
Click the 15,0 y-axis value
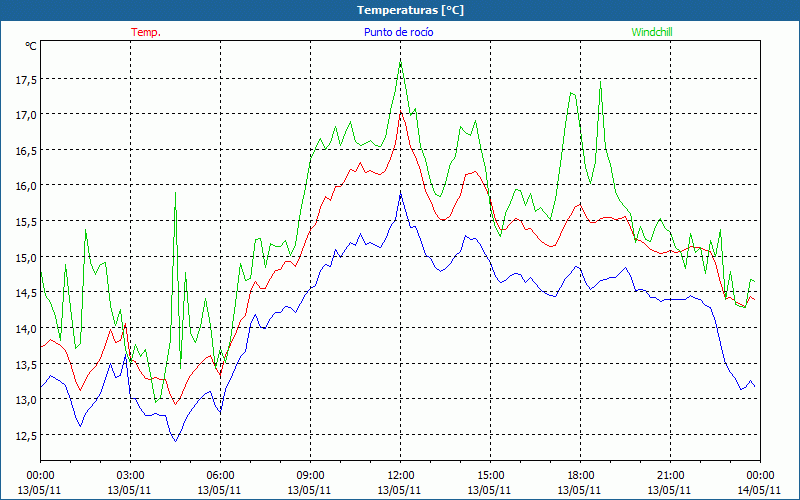coord(27,258)
